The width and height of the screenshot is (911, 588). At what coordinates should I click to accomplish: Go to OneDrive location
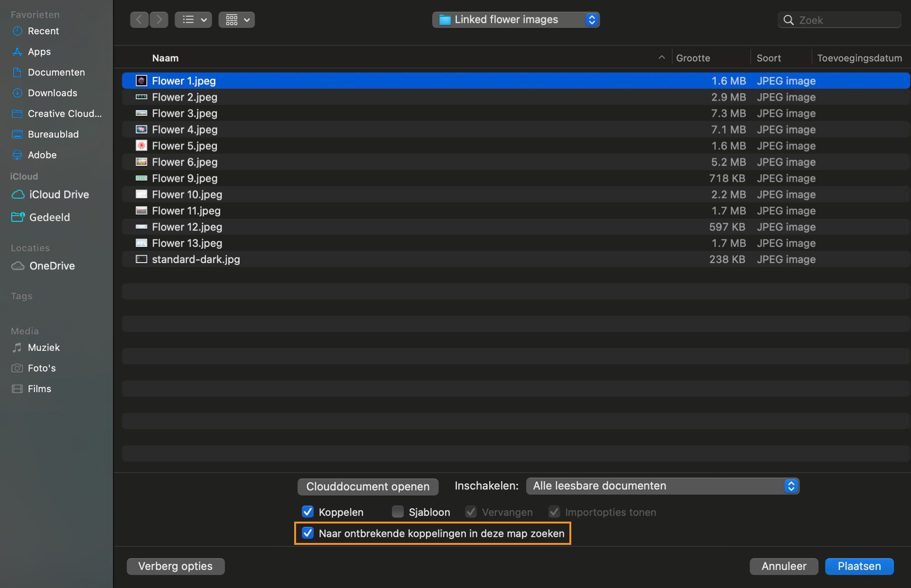52,266
